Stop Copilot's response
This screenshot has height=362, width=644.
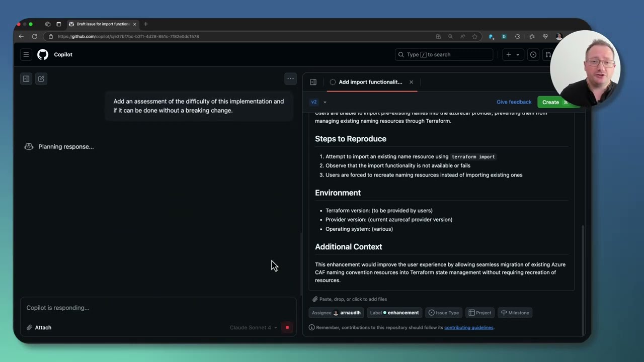click(x=287, y=327)
